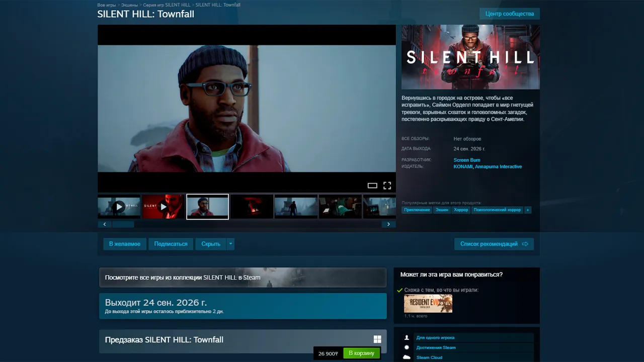Screen dimensions: 644x362
Task: Select the highlighted thumbnail of man in beanie
Action: 207,207
